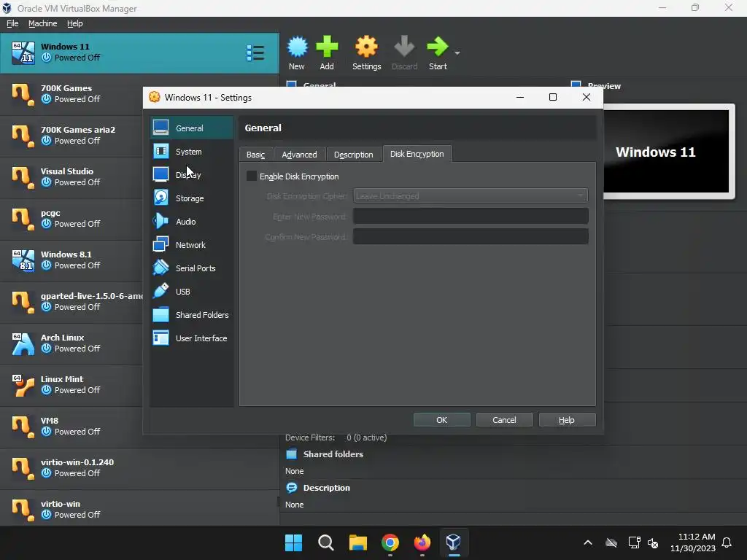Click the Cancel button

click(x=504, y=420)
